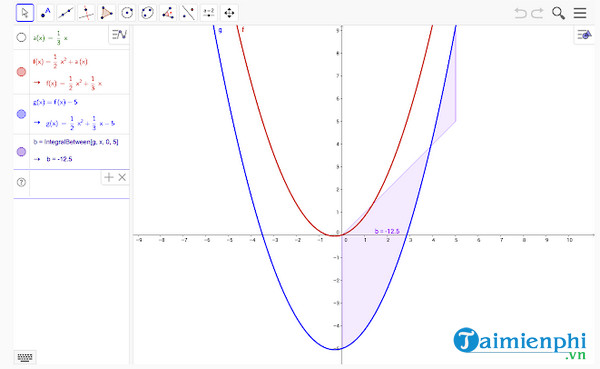600x369 pixels.
Task: Click the Undo arrow
Action: [520, 13]
